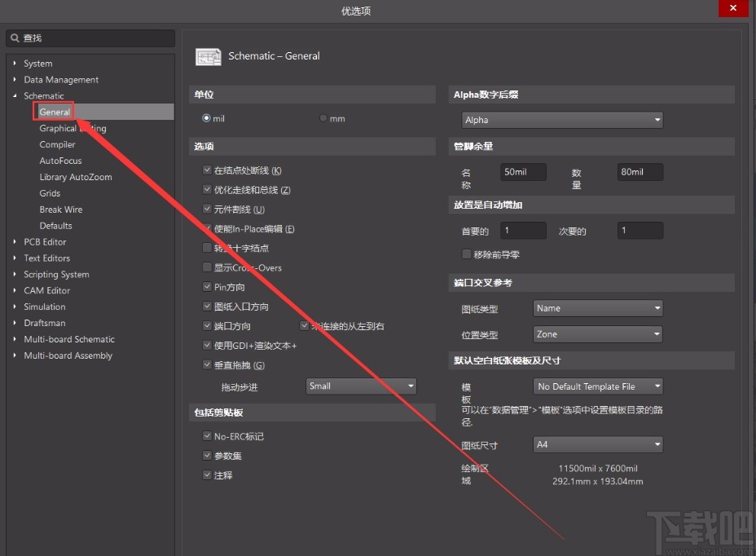Check the 显示Cross-Overs option

click(x=207, y=267)
